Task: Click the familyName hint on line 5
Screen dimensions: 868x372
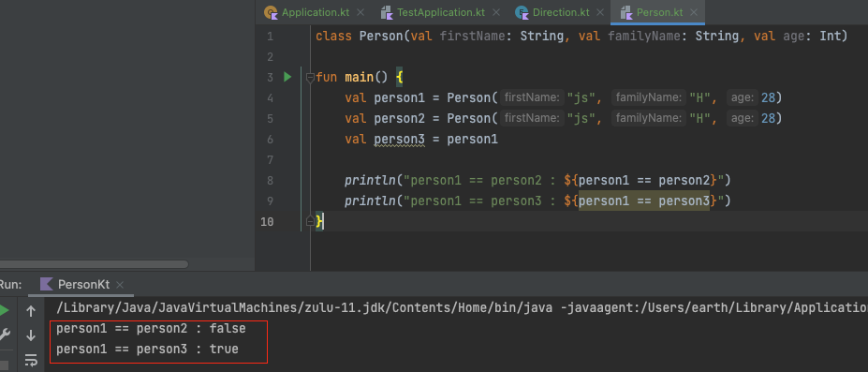Action: coord(648,118)
